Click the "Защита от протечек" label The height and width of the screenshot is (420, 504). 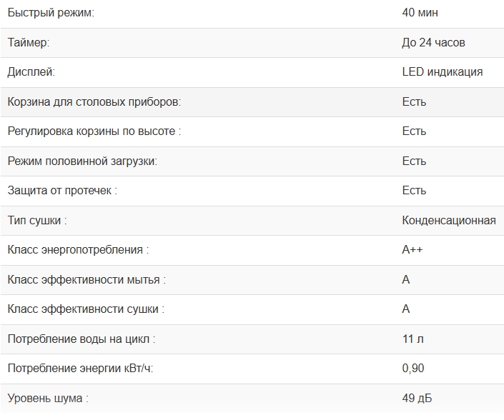(x=61, y=191)
